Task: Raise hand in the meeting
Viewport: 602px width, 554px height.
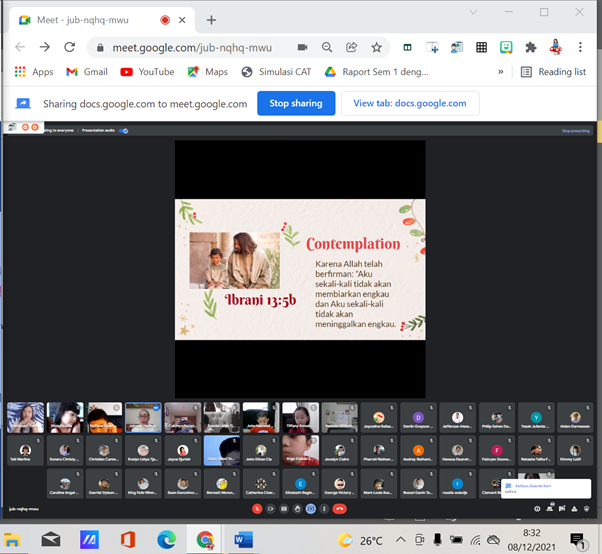Action: (x=298, y=508)
